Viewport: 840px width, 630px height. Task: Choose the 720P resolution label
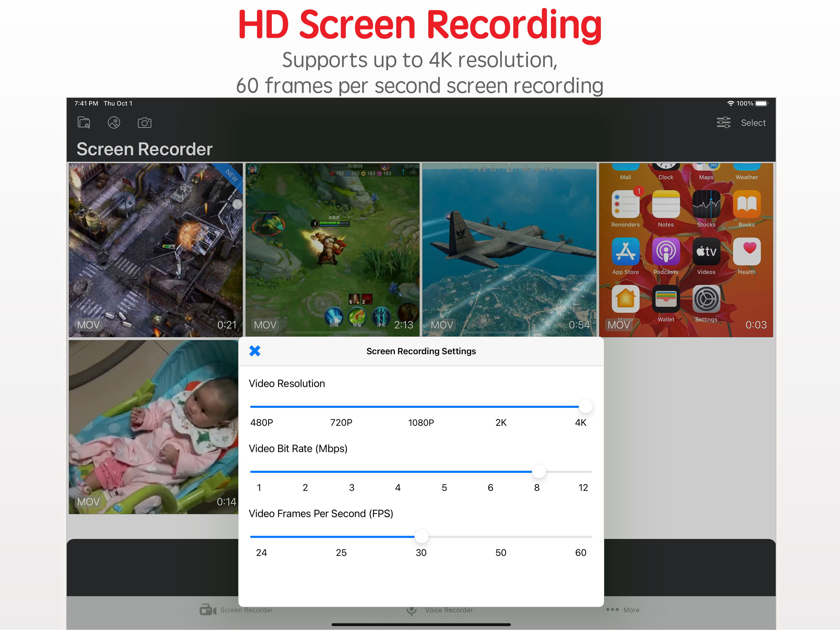coord(341,423)
